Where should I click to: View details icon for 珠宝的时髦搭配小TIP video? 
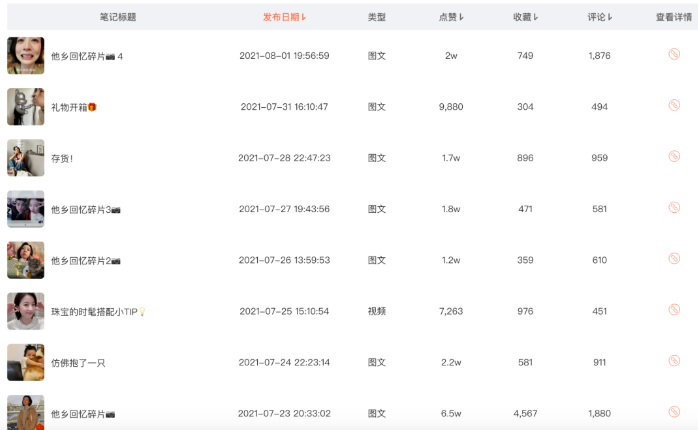(674, 310)
